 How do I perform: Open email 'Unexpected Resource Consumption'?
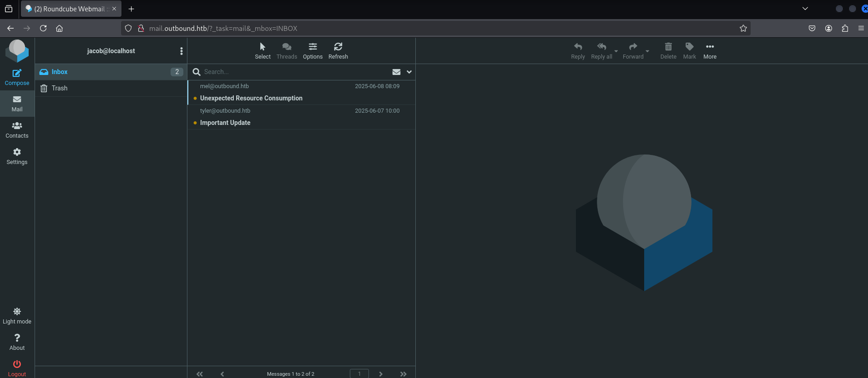click(x=251, y=98)
